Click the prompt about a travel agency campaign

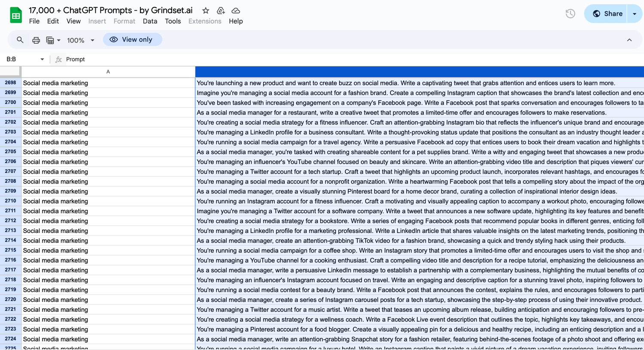click(x=420, y=142)
